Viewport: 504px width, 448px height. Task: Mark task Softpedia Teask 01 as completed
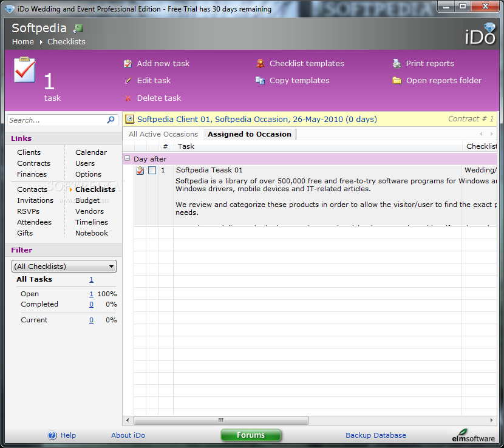pos(152,171)
